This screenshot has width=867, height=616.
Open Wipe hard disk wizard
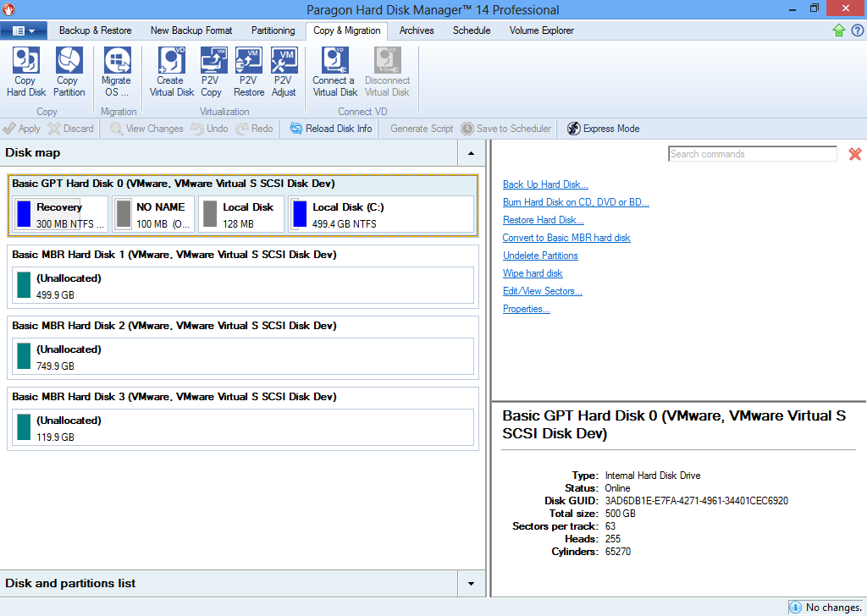(x=533, y=273)
